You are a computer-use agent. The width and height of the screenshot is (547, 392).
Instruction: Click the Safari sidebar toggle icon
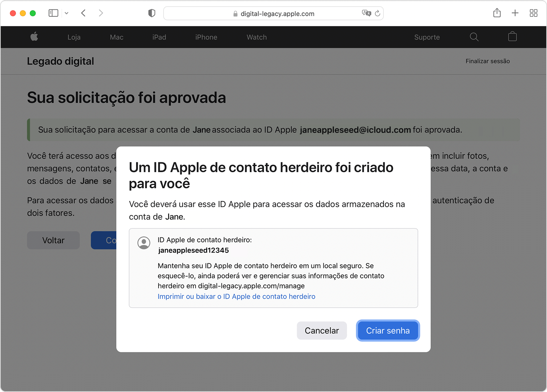[53, 13]
